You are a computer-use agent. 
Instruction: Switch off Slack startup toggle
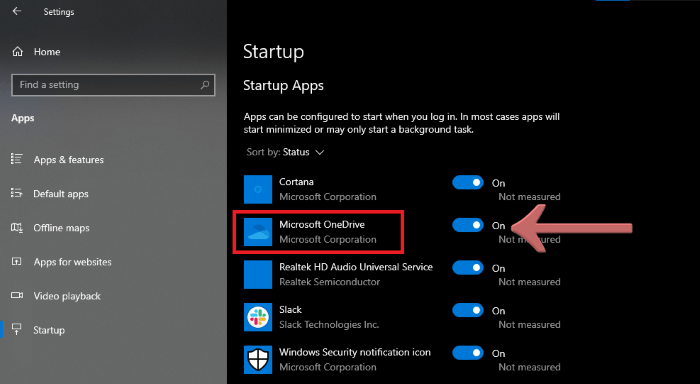(467, 310)
